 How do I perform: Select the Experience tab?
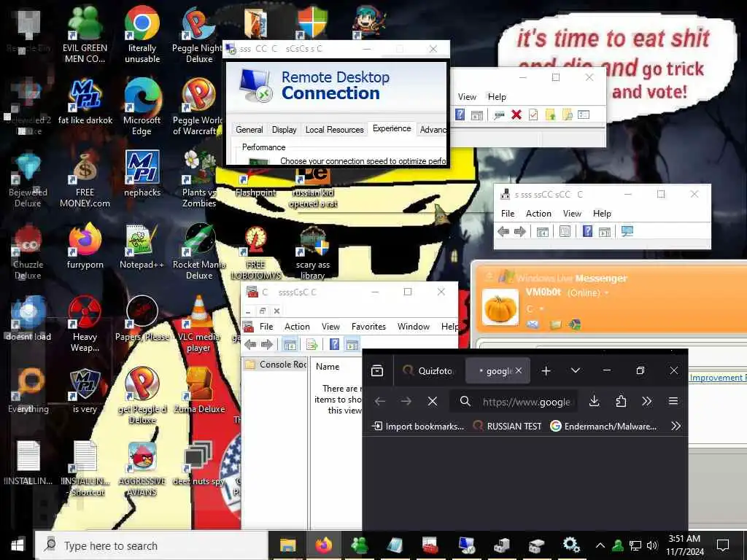(392, 128)
